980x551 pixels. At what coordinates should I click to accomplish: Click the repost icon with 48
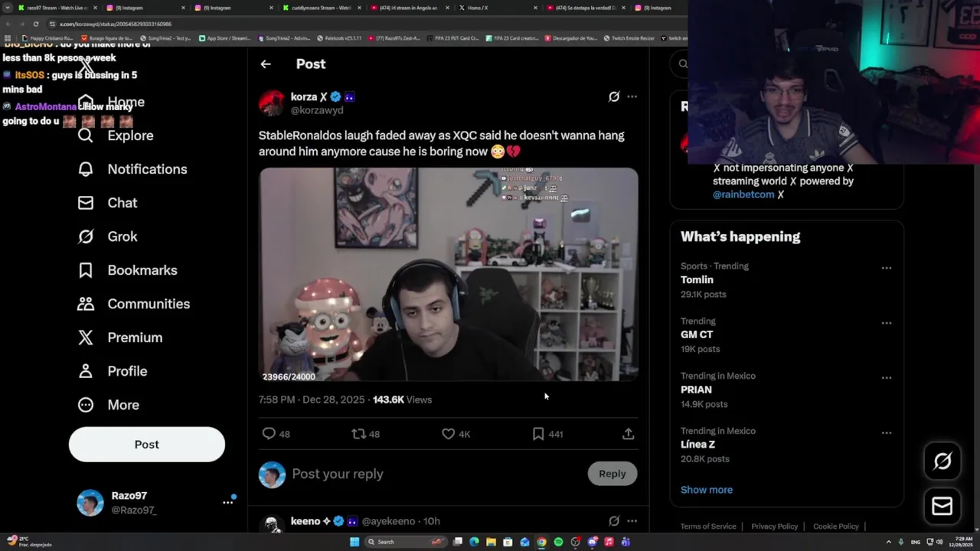point(358,434)
